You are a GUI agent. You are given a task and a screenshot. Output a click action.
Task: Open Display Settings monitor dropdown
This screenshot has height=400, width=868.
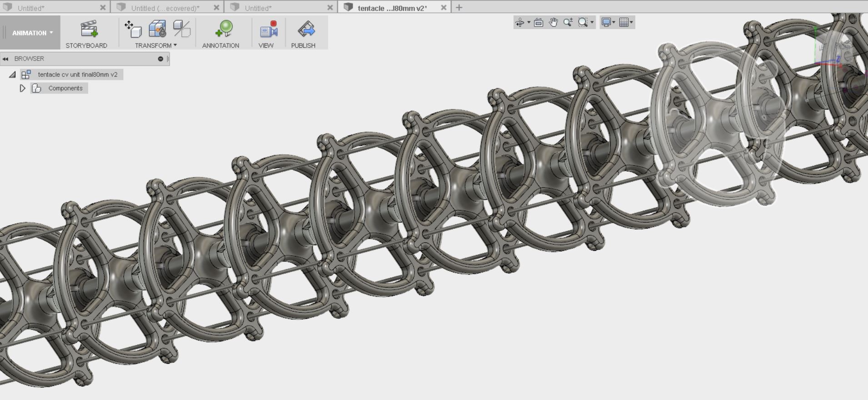click(x=608, y=22)
